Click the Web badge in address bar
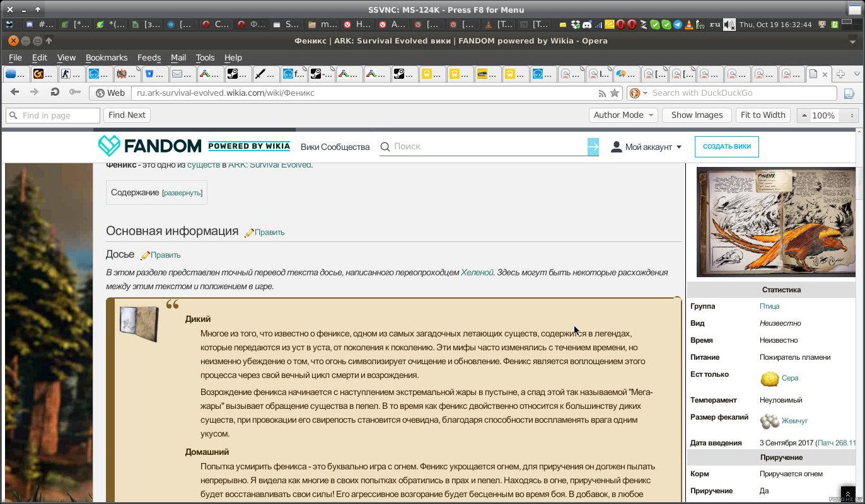865x504 pixels. coord(110,93)
